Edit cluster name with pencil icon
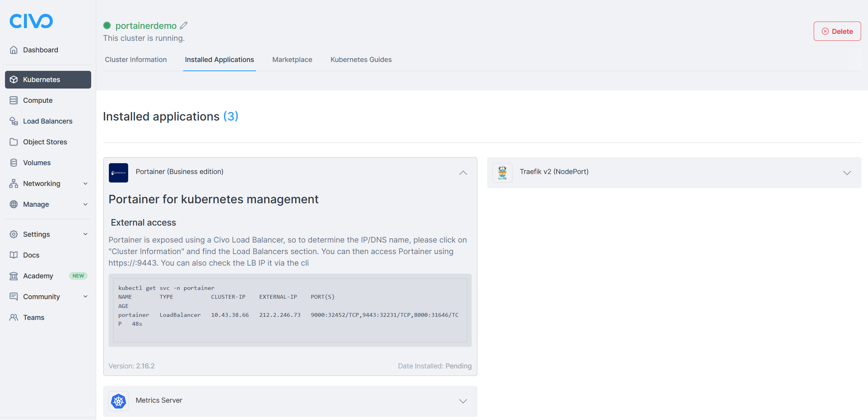Screen dimensions: 868x420 (184, 25)
